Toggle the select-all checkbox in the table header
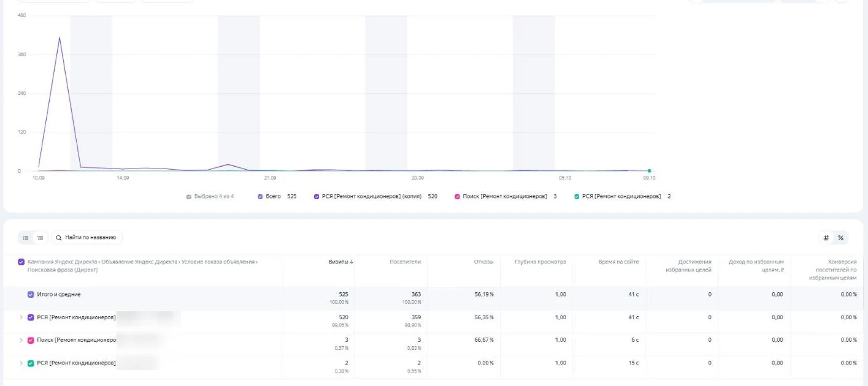The width and height of the screenshot is (868, 386). pos(21,262)
